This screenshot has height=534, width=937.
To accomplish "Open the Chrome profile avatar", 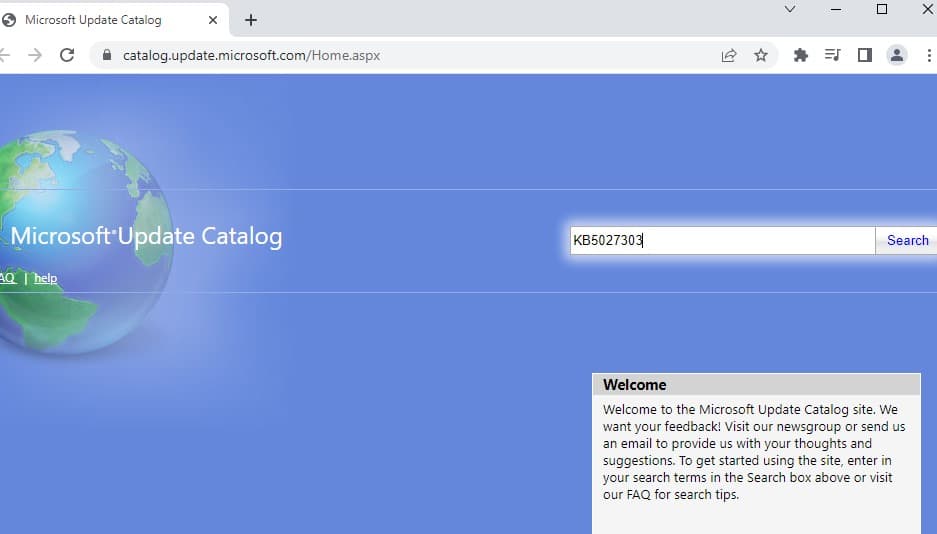I will point(897,56).
